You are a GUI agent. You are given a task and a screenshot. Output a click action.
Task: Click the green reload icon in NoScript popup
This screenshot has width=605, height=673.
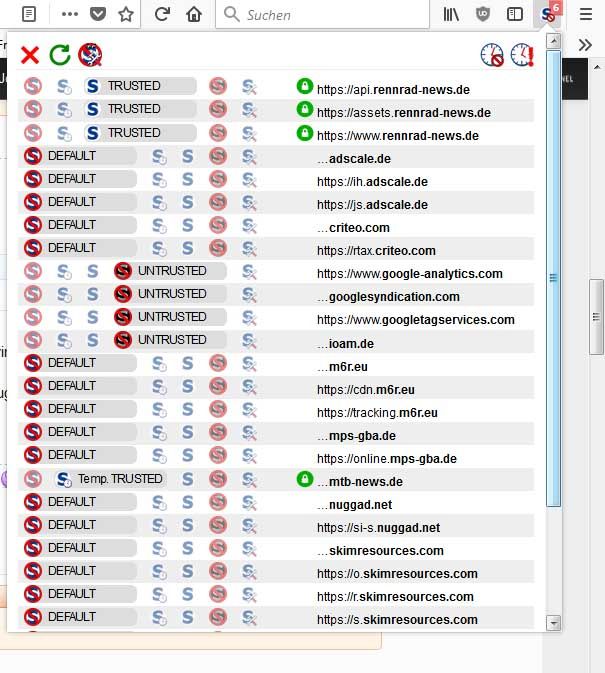(60, 55)
